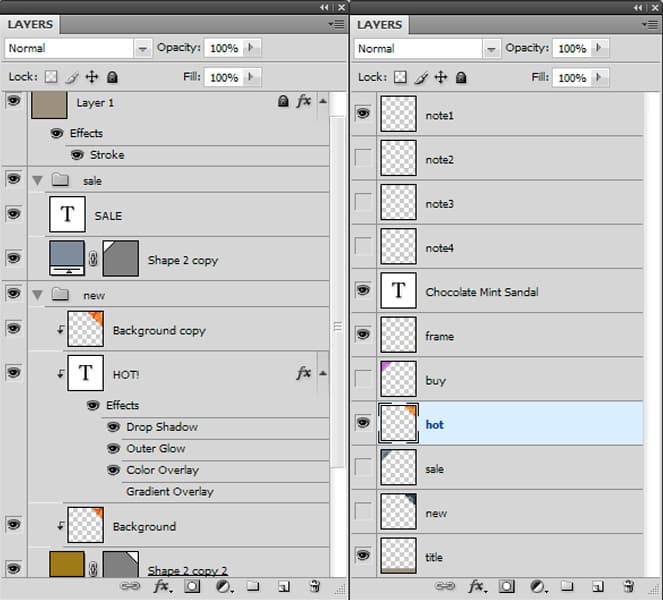This screenshot has width=663, height=600.
Task: Hide the Drop Shadow effect on HOT!
Action: tap(113, 427)
